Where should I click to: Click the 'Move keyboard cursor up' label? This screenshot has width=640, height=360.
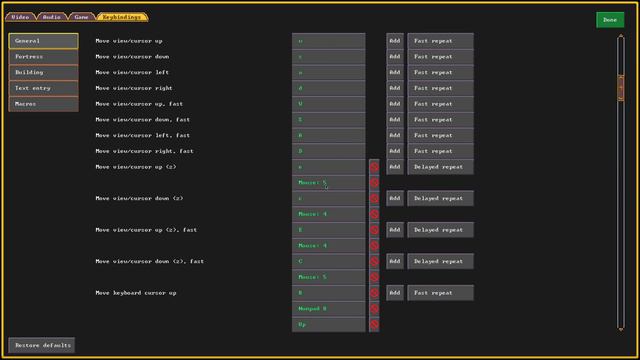click(136, 293)
